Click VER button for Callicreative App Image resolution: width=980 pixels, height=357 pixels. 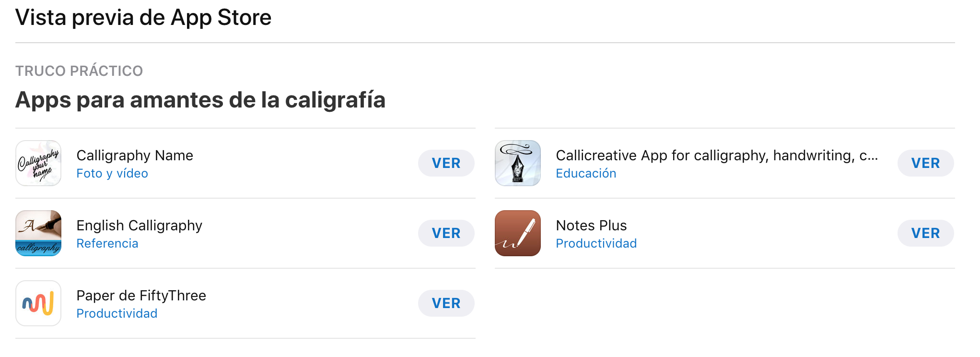click(x=925, y=163)
